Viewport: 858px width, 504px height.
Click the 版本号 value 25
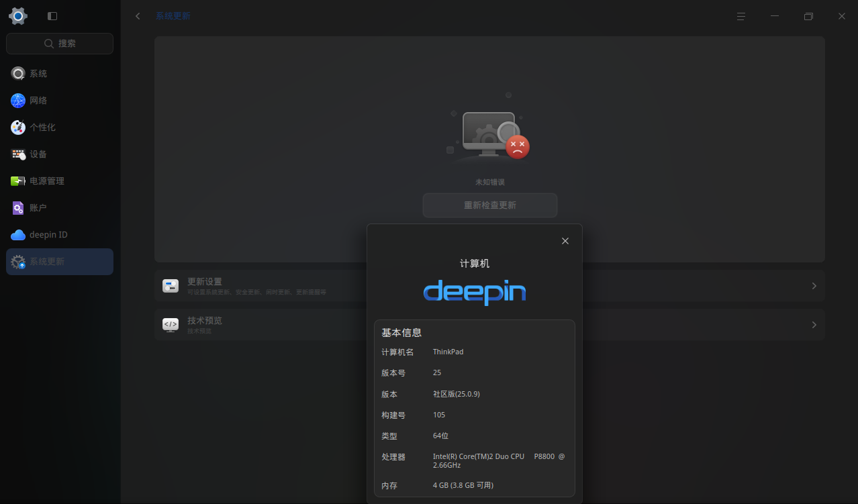coord(437,372)
